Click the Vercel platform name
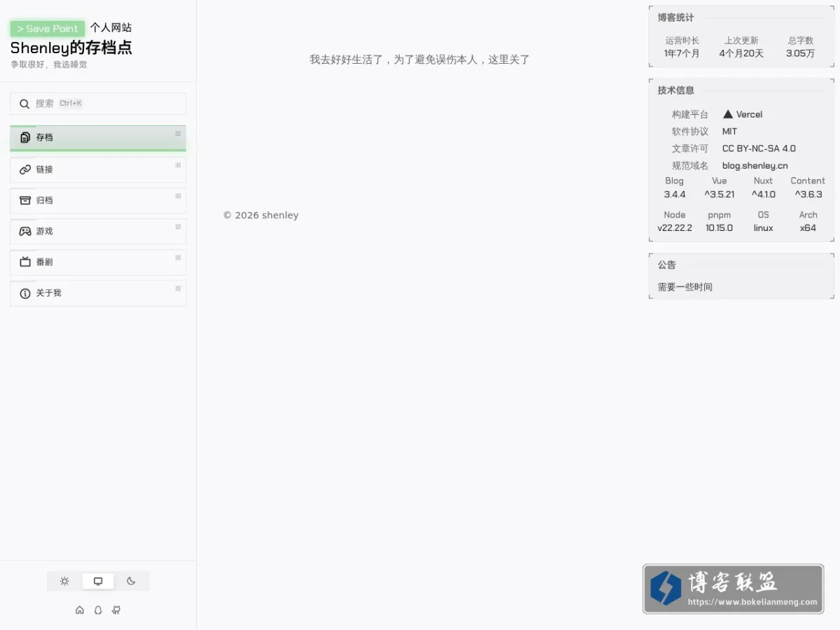 tap(749, 114)
